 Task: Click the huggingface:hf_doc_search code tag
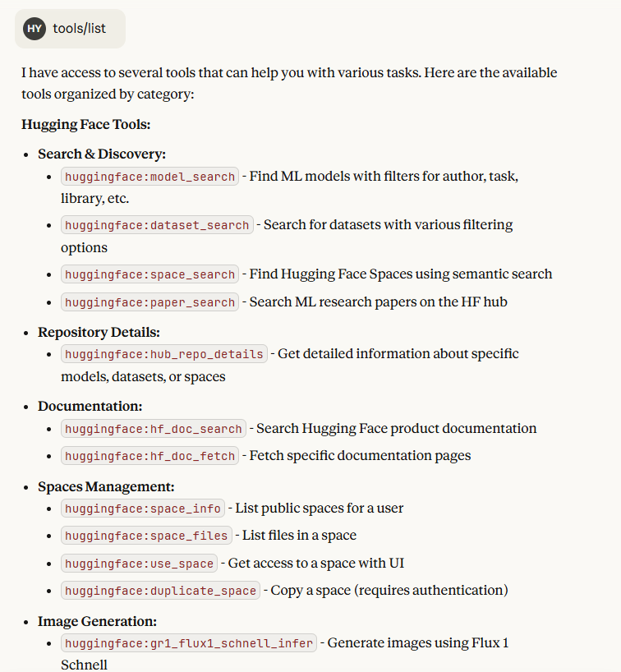coord(154,429)
